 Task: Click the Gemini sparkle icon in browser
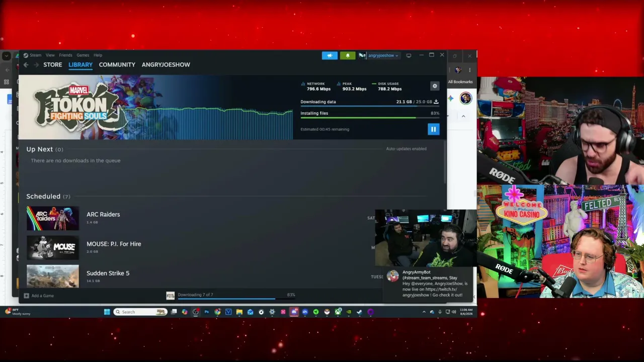(x=450, y=98)
